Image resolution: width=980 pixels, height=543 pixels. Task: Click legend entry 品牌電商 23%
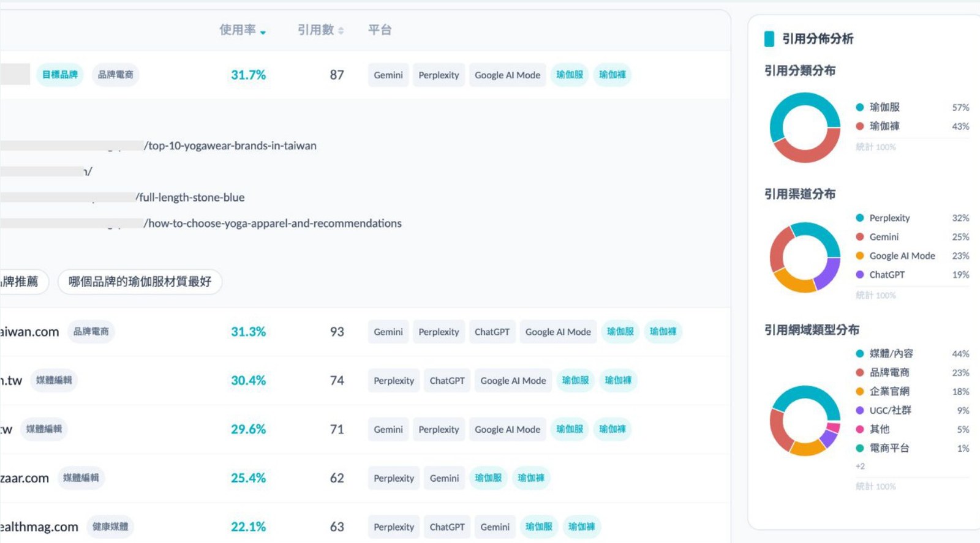[x=913, y=372]
